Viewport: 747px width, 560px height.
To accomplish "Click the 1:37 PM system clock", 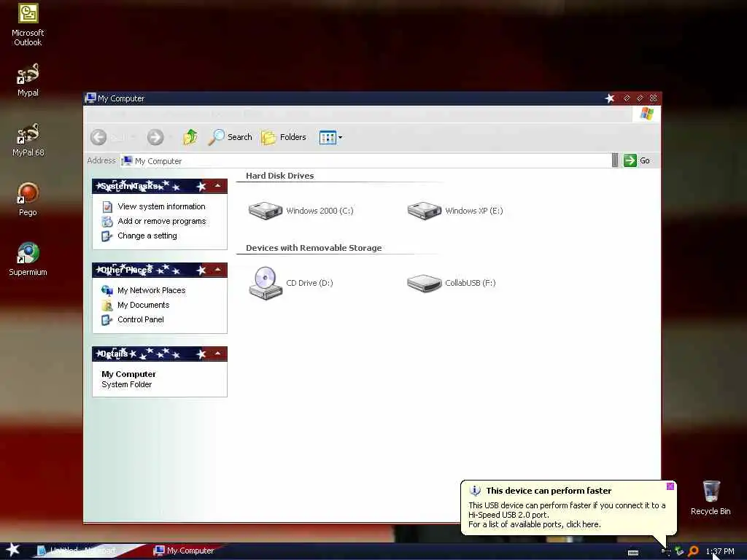I will pos(720,551).
